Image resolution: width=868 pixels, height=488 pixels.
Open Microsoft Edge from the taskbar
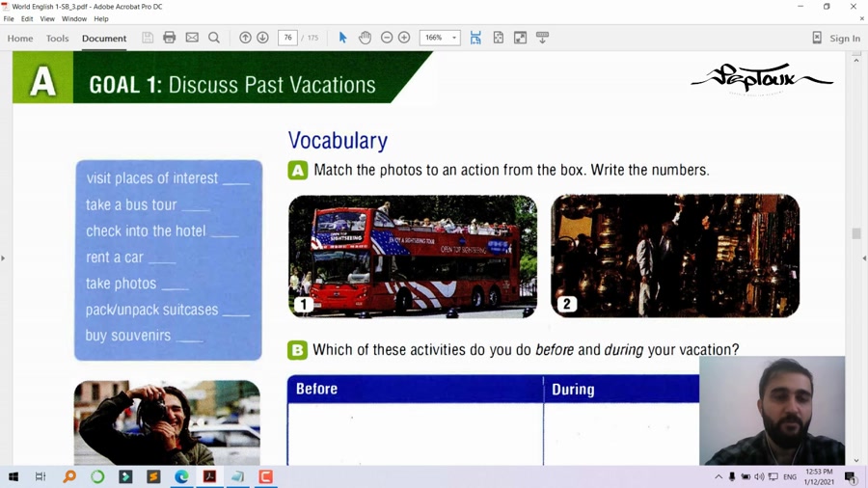tap(181, 476)
